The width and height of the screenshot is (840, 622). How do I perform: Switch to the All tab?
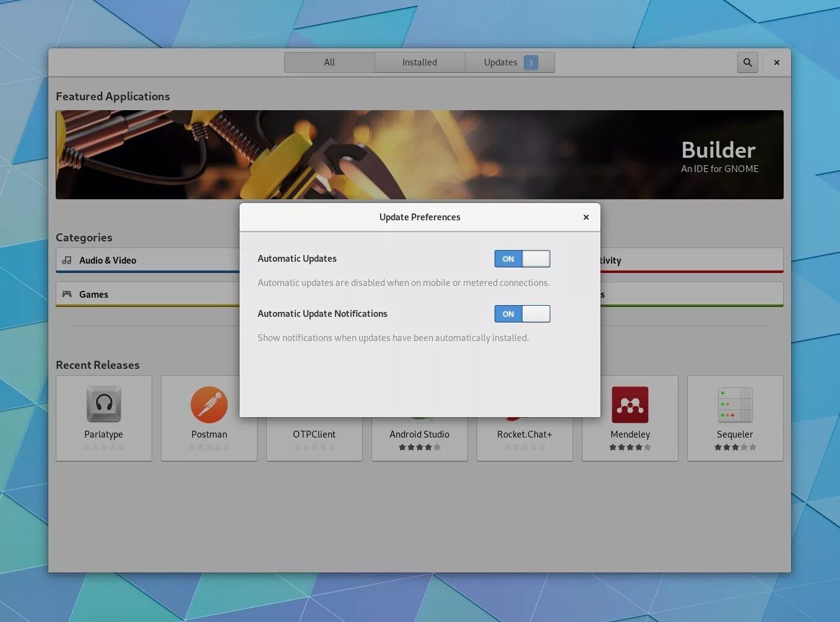pos(329,63)
